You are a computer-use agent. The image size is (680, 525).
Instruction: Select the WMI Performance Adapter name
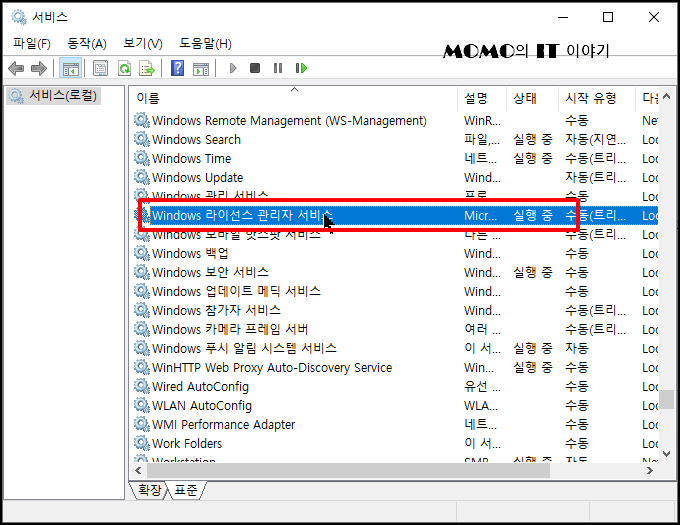tap(223, 424)
